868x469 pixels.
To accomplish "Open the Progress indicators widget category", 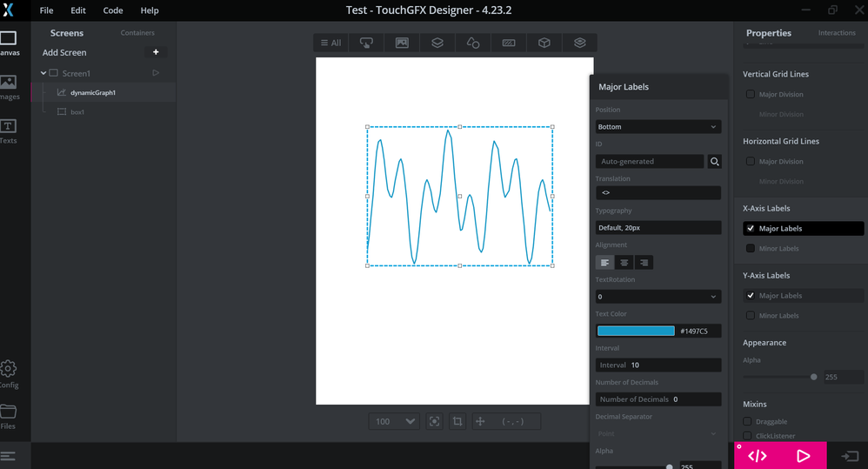I will tap(508, 43).
